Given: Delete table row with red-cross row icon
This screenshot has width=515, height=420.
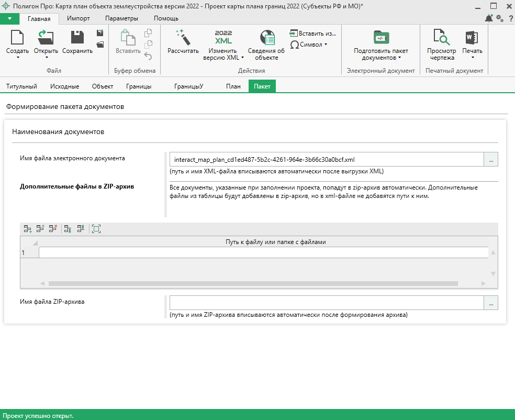Looking at the screenshot, I should [53, 228].
